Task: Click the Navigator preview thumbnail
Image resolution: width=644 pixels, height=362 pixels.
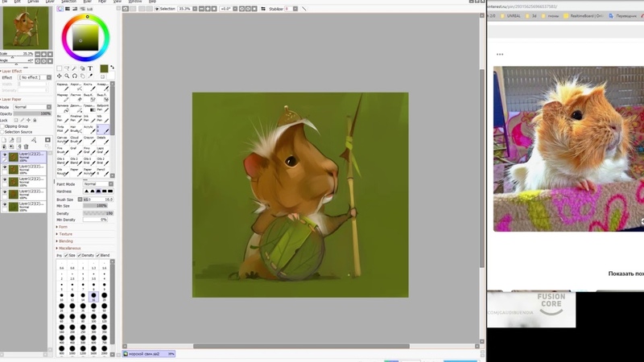Action: tap(26, 28)
